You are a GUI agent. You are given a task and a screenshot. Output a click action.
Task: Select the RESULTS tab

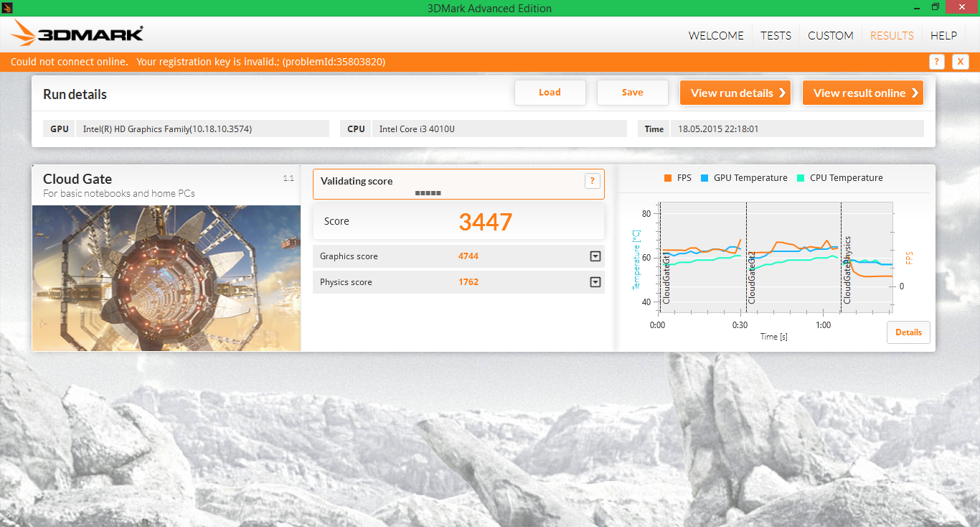tap(892, 35)
